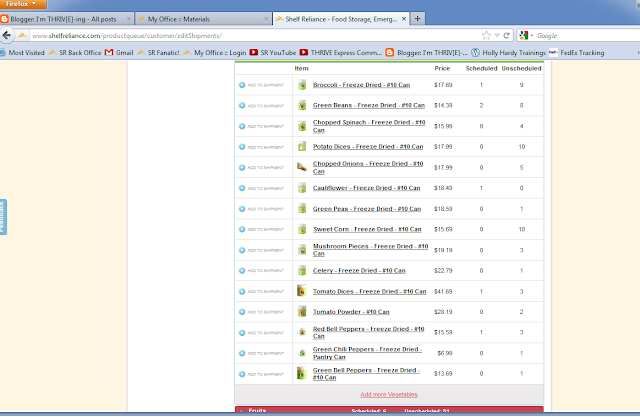Add Tomato Dices to shipment
This screenshot has width=640, height=417.
tap(261, 291)
